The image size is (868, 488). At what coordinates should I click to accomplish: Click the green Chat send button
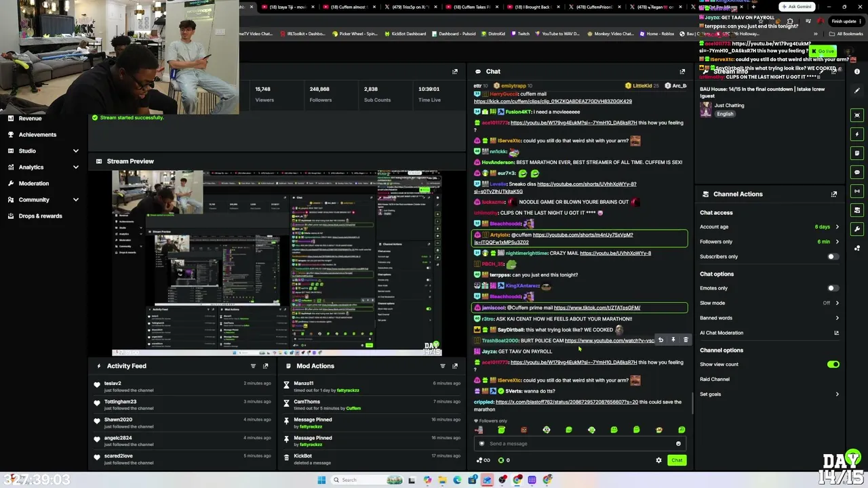(677, 460)
